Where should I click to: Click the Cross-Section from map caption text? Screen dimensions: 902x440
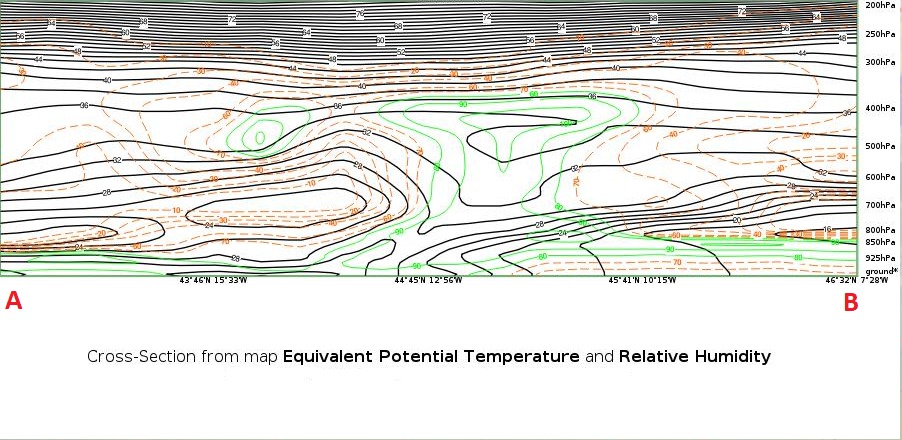point(182,356)
